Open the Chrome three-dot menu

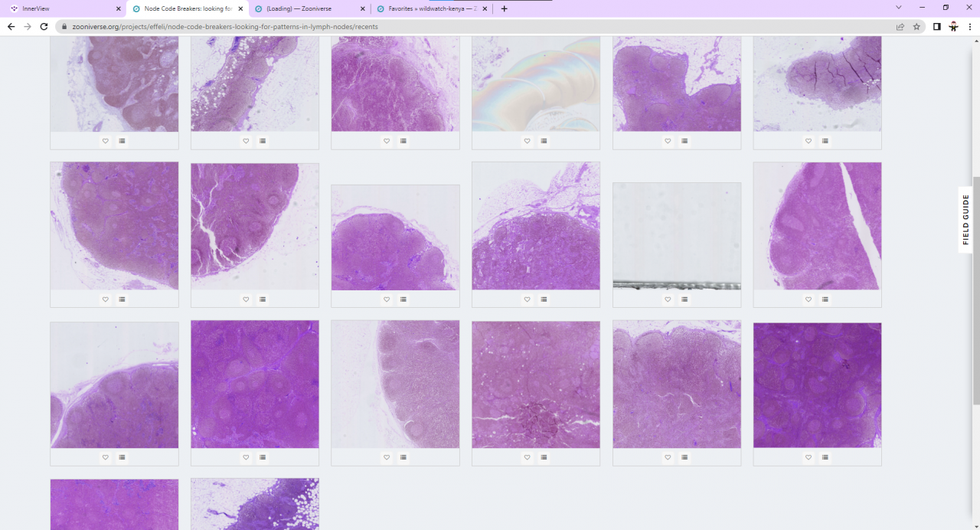[x=970, y=26]
